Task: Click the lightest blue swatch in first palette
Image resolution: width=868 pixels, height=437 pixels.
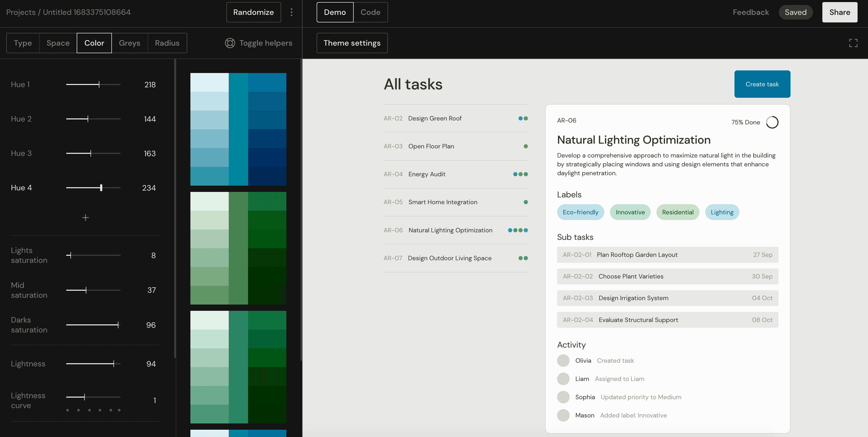Action: coord(210,83)
